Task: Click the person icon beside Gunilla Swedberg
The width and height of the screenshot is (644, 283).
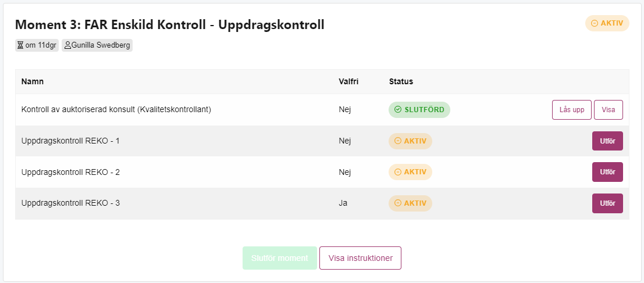Action: click(67, 45)
